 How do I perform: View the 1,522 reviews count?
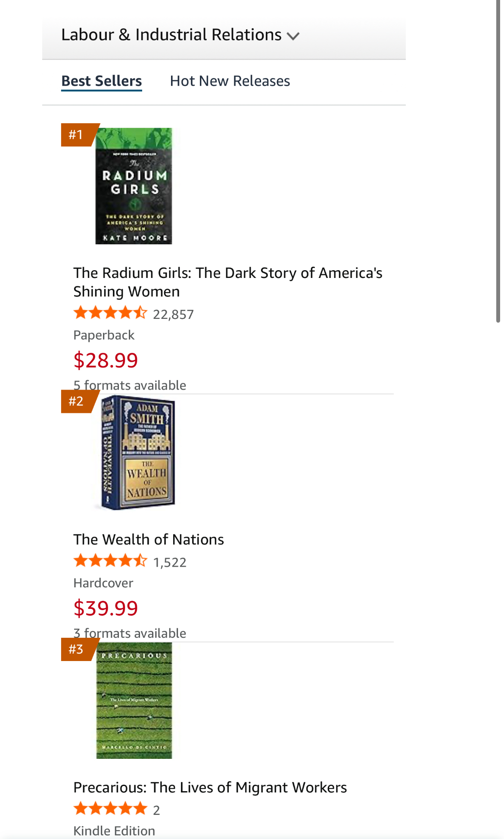click(170, 562)
